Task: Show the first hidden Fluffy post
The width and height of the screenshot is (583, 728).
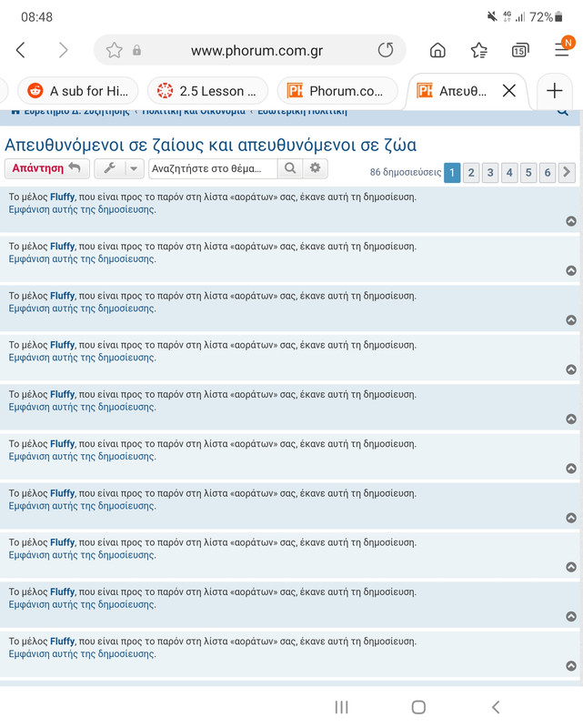Action: (x=82, y=209)
